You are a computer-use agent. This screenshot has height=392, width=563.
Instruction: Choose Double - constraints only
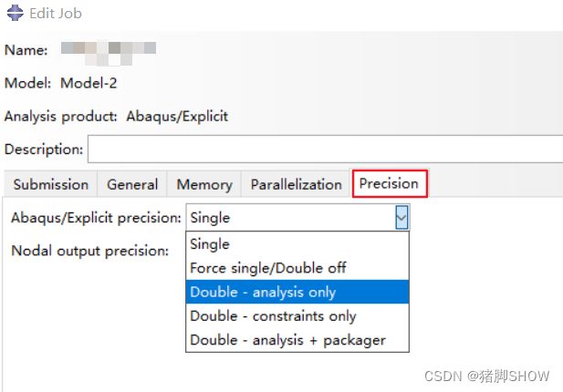[x=297, y=316]
